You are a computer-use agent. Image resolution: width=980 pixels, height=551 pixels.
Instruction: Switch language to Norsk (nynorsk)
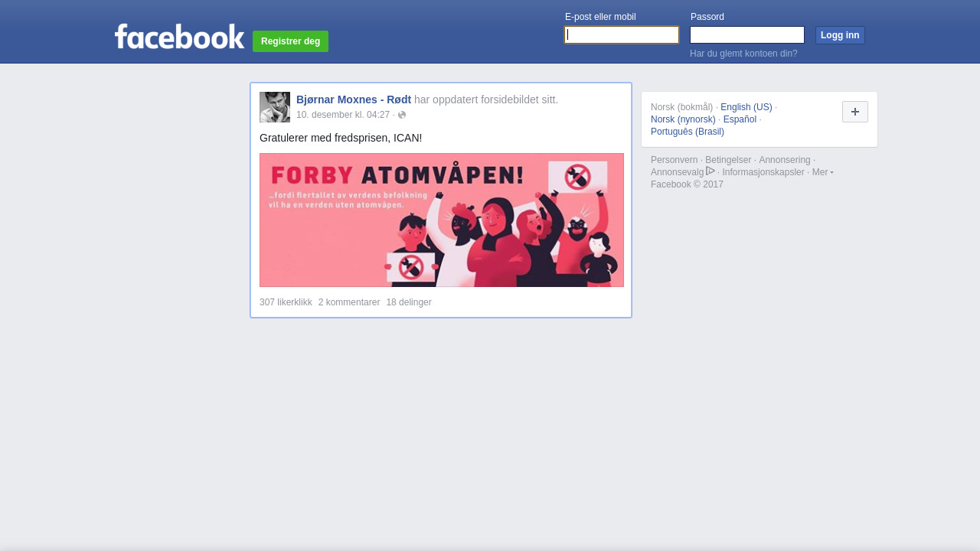(683, 119)
